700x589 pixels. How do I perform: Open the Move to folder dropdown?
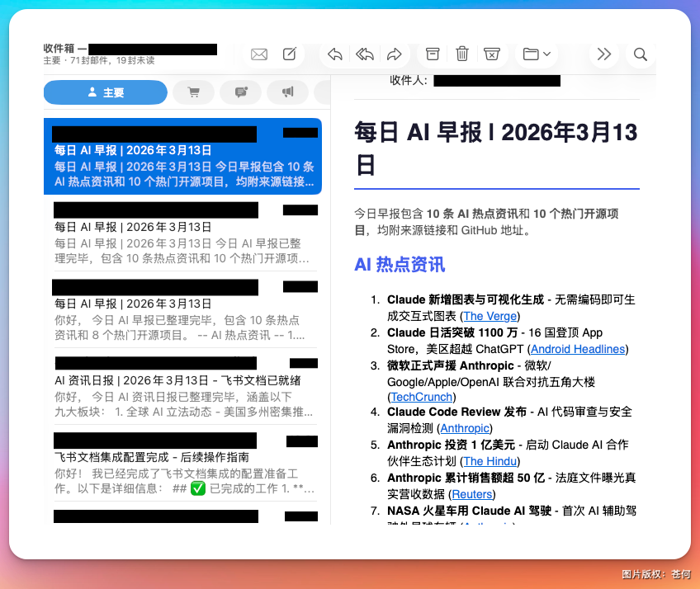[536, 54]
